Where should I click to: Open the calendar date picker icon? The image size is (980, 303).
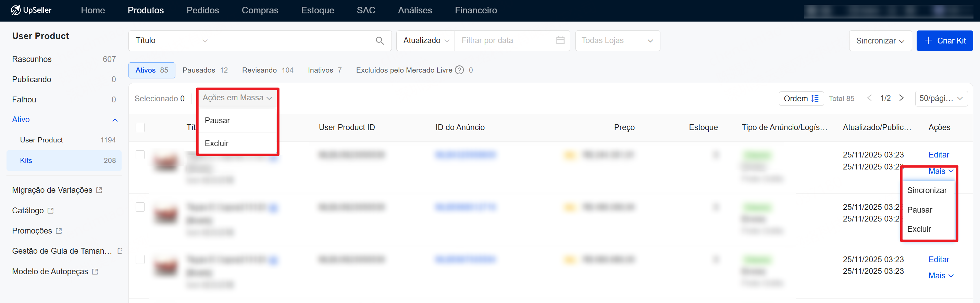[560, 40]
